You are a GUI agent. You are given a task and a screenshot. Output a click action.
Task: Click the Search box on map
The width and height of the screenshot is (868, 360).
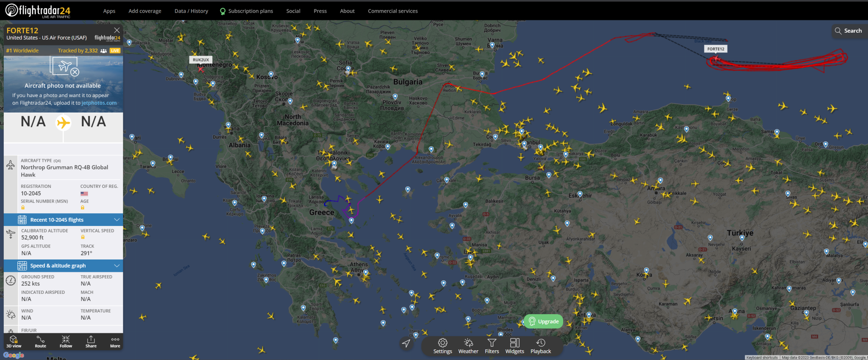click(x=848, y=31)
